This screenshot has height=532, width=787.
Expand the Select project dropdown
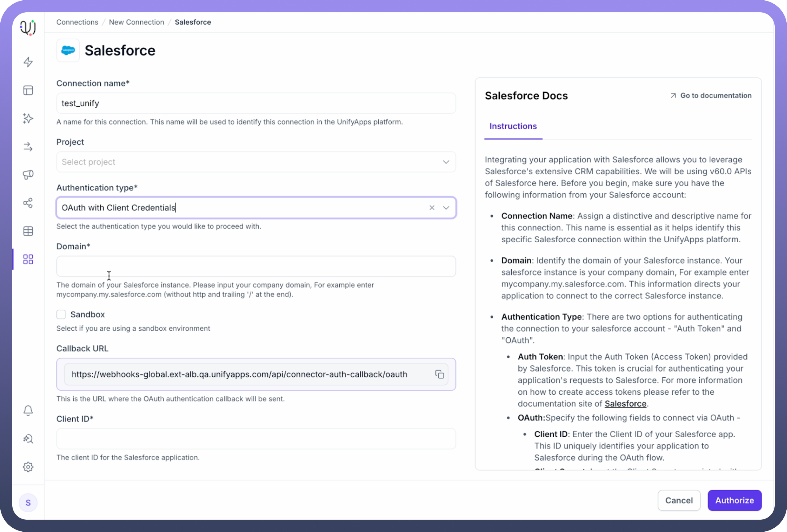coord(256,162)
